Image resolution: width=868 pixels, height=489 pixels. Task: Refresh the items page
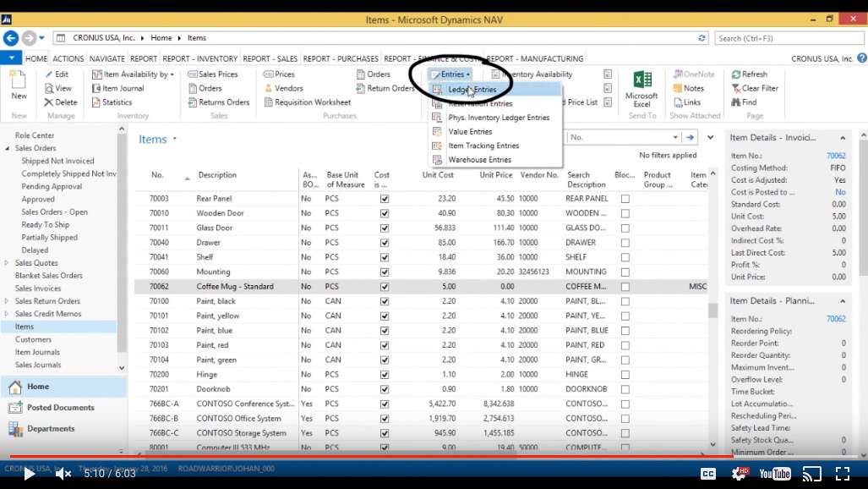(749, 74)
